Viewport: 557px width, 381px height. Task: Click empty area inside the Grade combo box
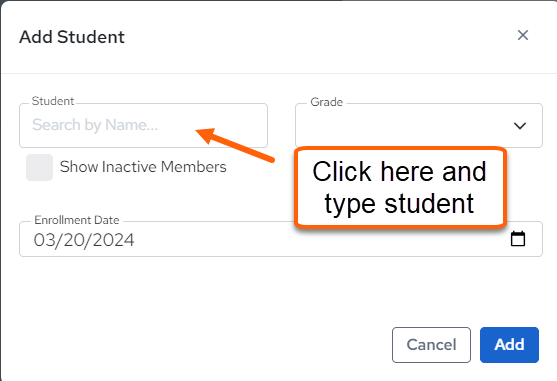click(401, 126)
